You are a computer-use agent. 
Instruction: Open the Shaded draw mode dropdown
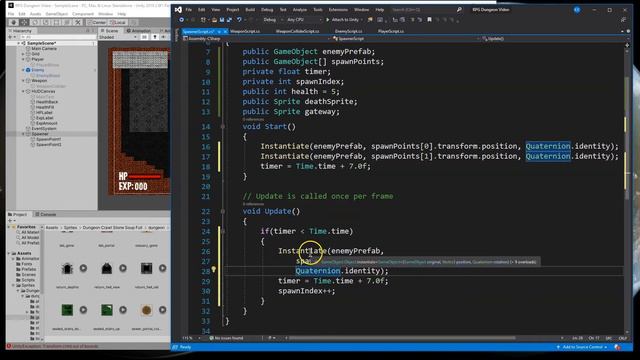point(118,37)
